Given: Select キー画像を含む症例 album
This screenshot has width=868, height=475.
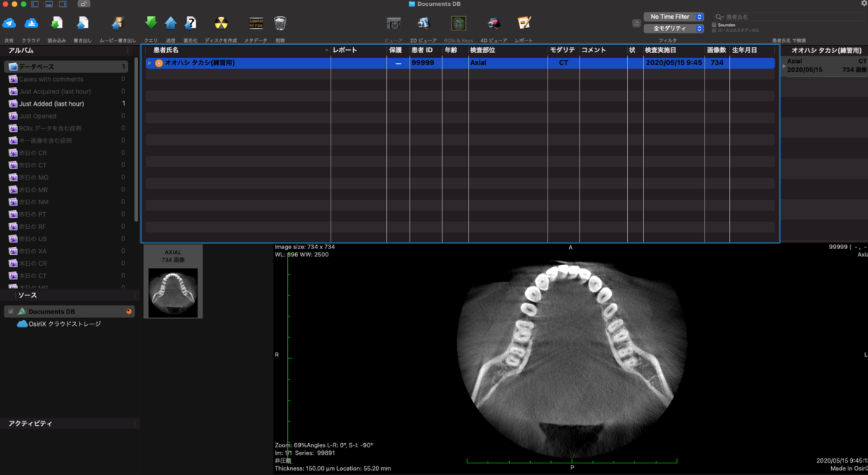Looking at the screenshot, I should pyautogui.click(x=66, y=140).
